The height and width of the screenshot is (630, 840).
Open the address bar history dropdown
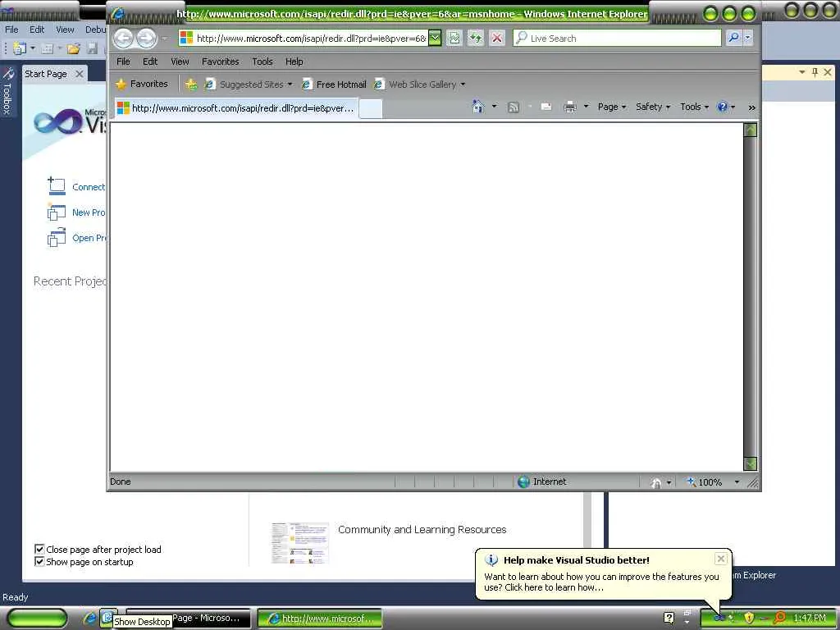point(435,38)
